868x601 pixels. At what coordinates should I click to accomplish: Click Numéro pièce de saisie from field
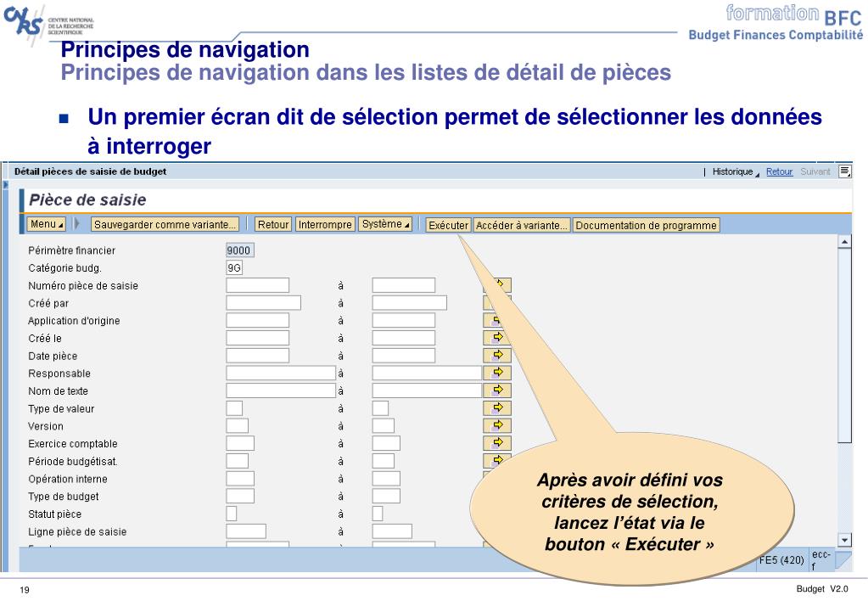[257, 285]
